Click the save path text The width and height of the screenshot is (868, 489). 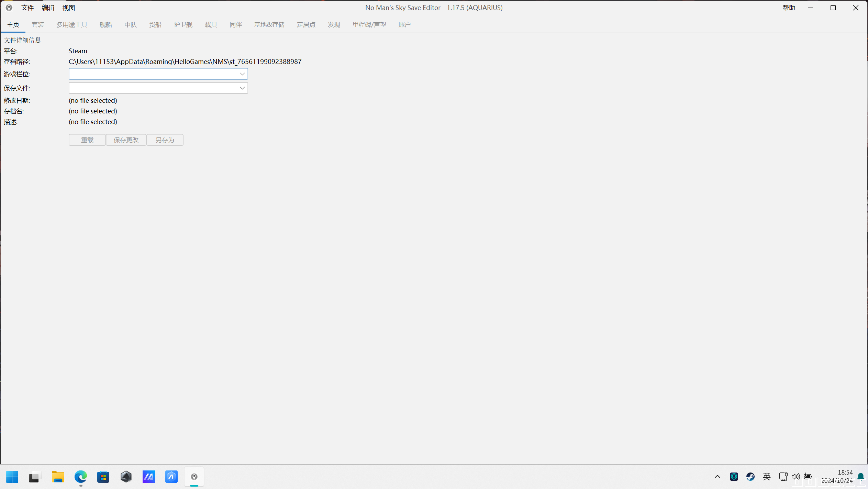(185, 62)
